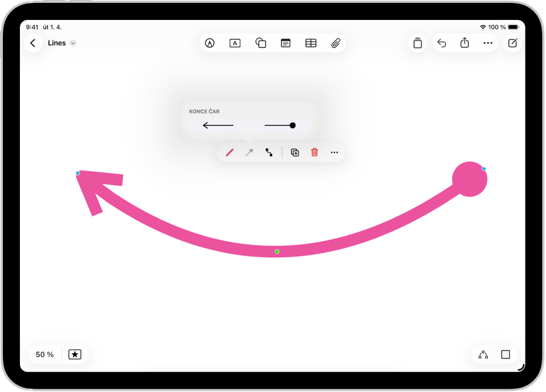Open the shapes library icon
Image resolution: width=546 pixels, height=392 pixels.
click(260, 43)
